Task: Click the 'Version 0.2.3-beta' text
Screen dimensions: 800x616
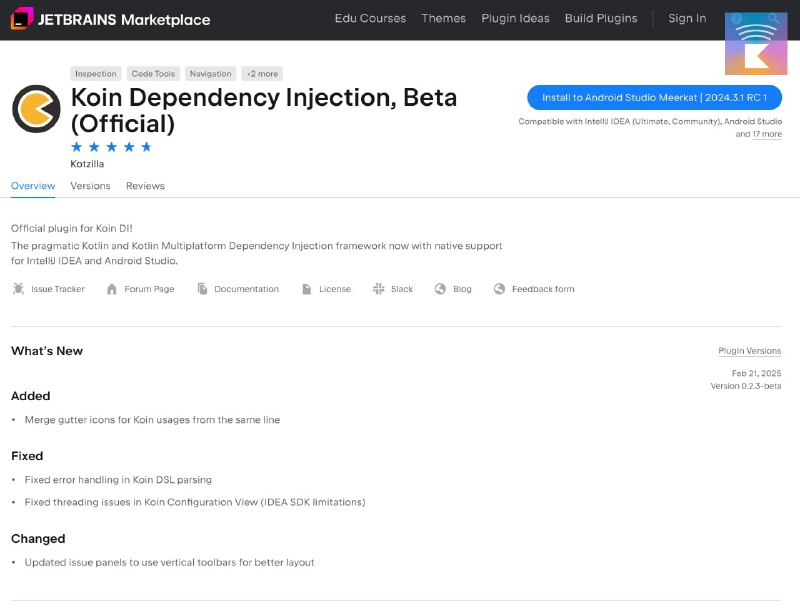Action: [746, 386]
